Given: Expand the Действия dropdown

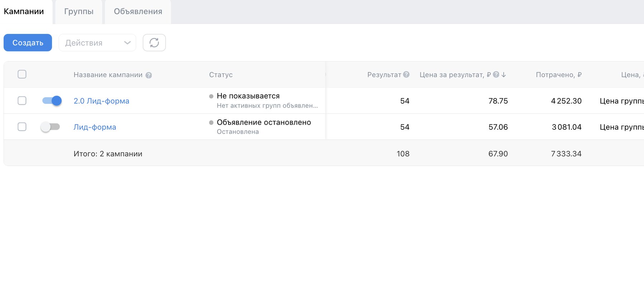Looking at the screenshot, I should 97,43.
